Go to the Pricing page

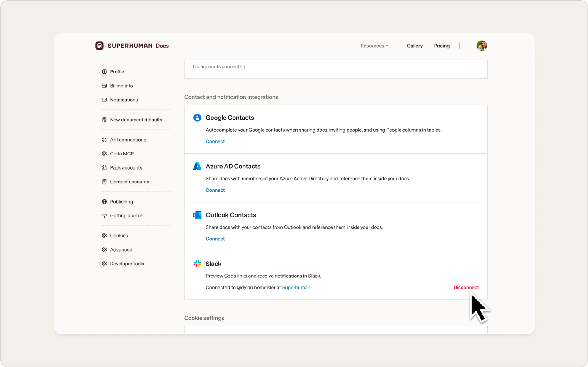(x=442, y=46)
